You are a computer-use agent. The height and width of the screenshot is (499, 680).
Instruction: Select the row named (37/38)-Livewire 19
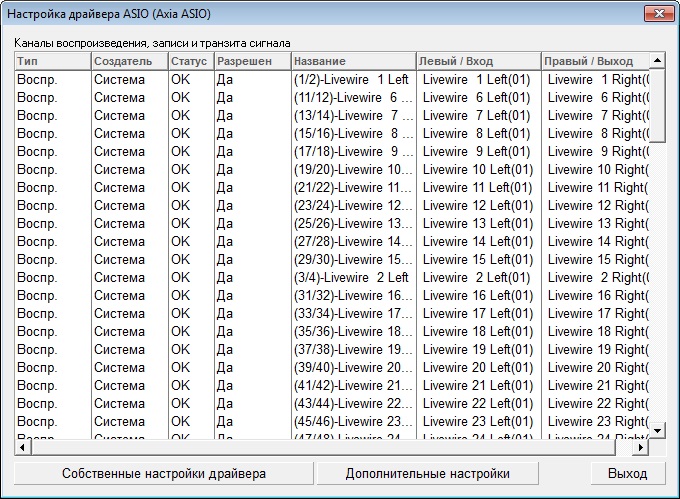pos(332,349)
